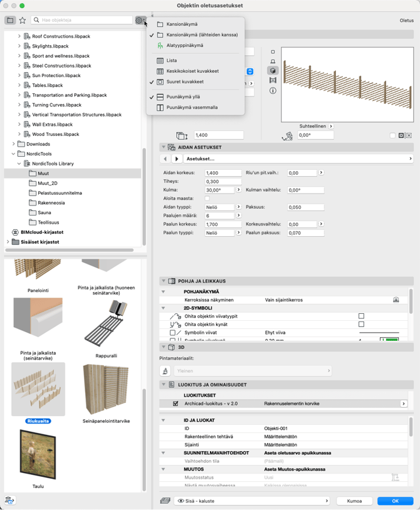The width and height of the screenshot is (420, 510).
Task: Click the next page arrow in Aidan asetukset
Action: pyautogui.click(x=177, y=159)
